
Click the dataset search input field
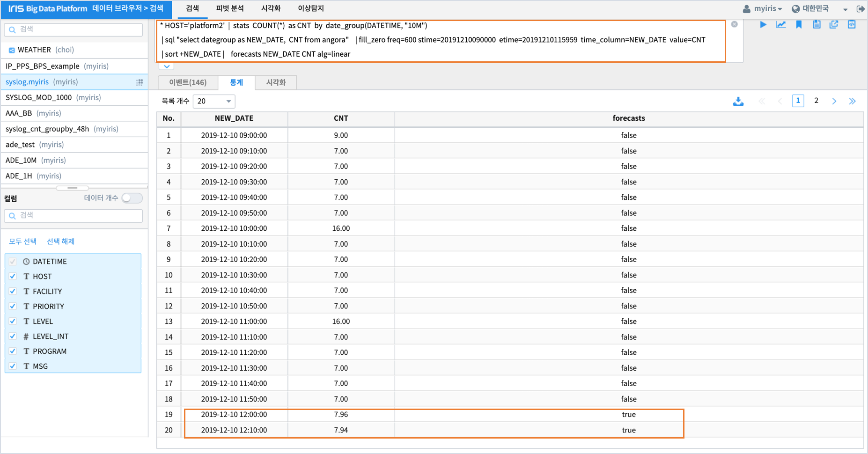point(74,29)
